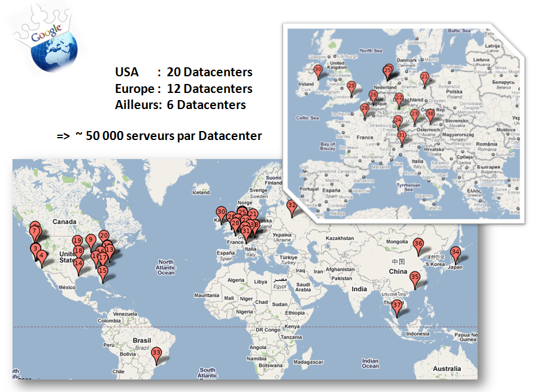533x392 pixels.
Task: Click the Google globe crown logo
Action: [46, 40]
